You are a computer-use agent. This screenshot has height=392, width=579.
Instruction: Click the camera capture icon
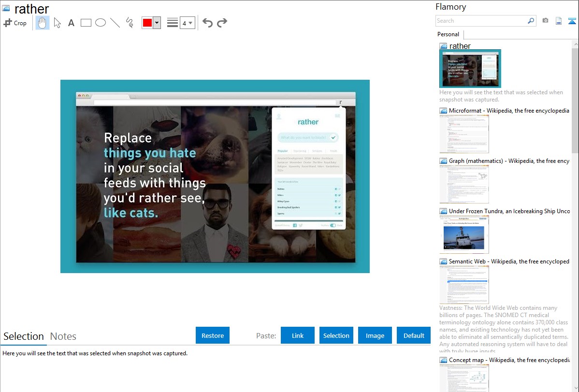coord(545,21)
